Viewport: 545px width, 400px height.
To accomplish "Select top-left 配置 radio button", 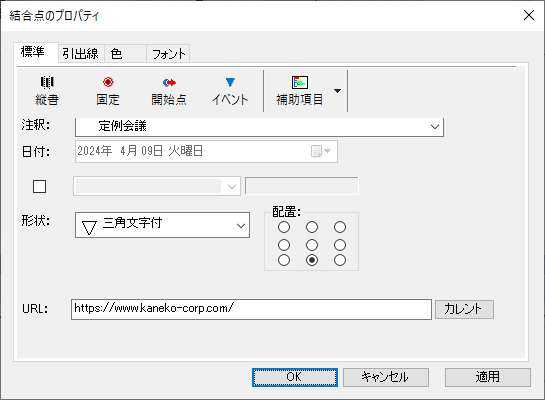I will click(x=284, y=227).
